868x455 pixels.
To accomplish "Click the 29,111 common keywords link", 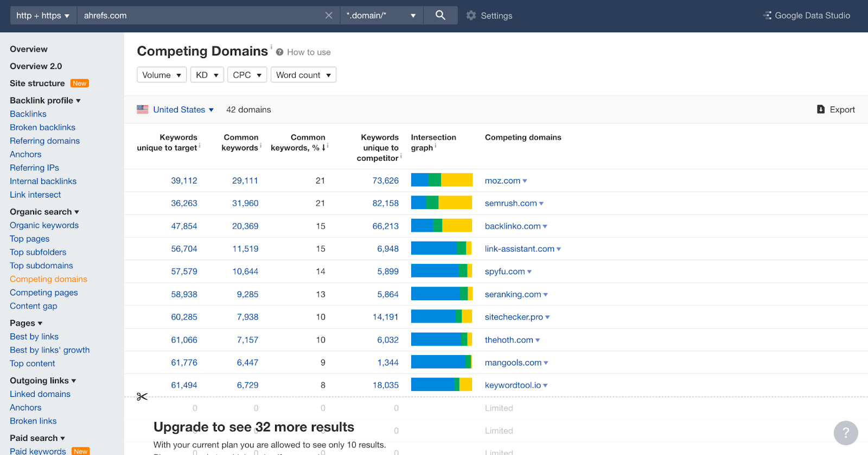I will tap(245, 181).
